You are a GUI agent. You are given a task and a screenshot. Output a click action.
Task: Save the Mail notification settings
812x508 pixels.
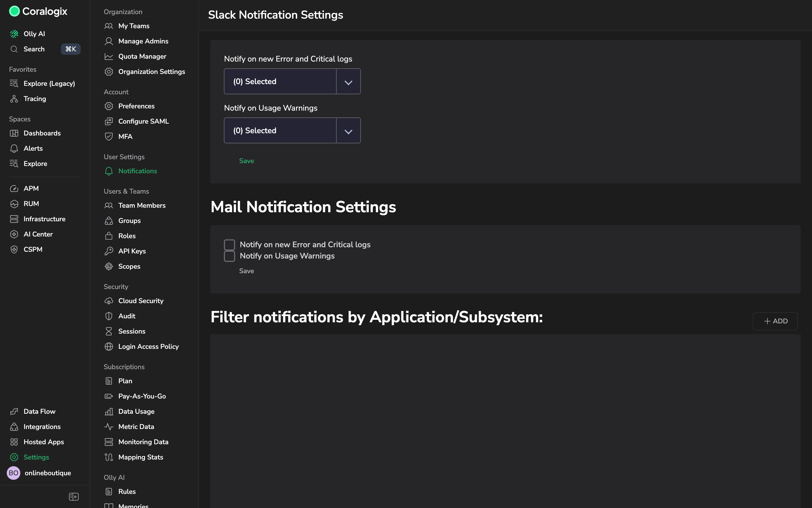coord(247,271)
